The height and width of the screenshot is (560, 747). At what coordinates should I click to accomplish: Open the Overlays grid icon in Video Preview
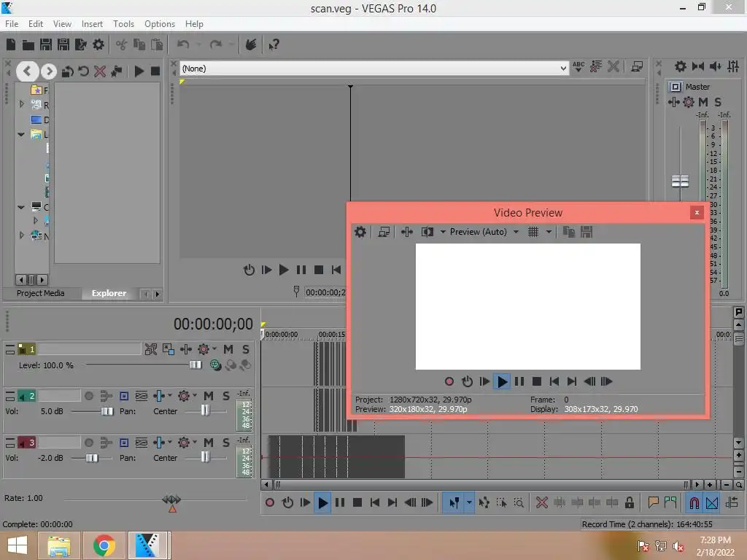coord(533,232)
